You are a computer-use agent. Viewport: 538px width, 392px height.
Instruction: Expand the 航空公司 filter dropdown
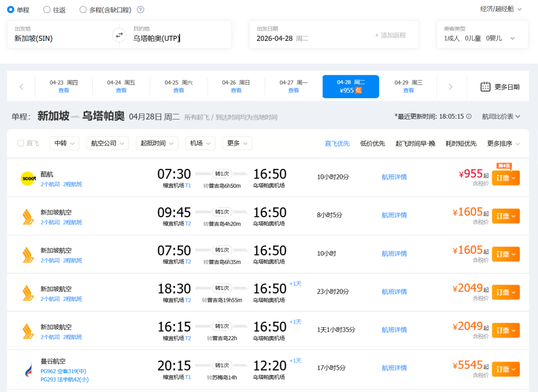coord(107,143)
